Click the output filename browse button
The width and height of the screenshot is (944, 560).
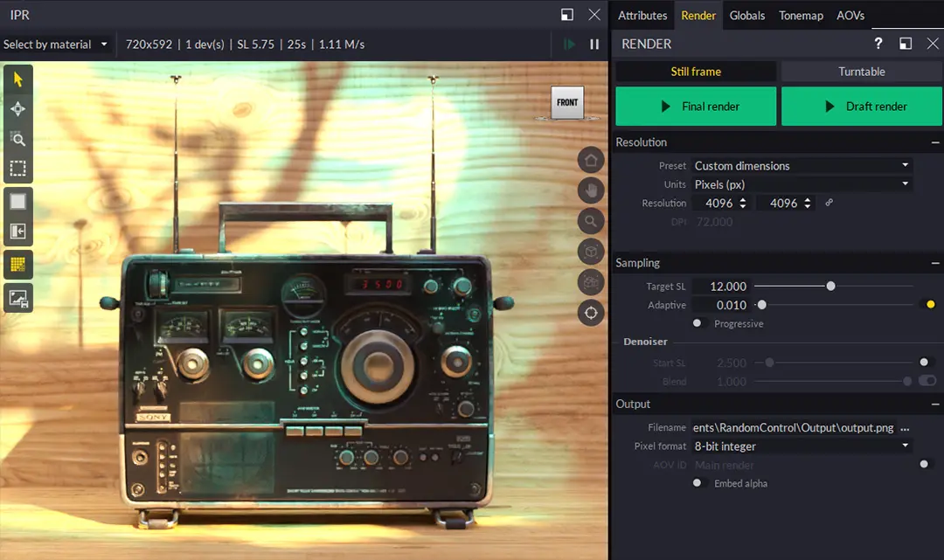coord(906,428)
